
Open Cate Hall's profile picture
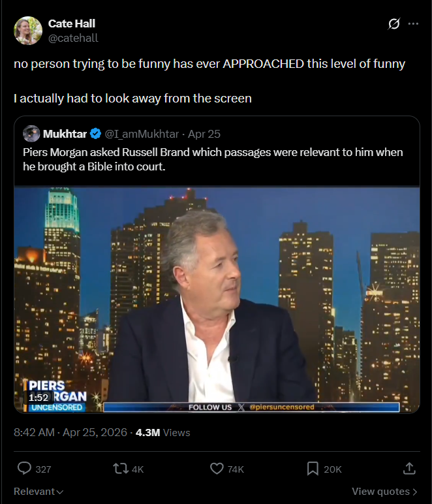[28, 31]
